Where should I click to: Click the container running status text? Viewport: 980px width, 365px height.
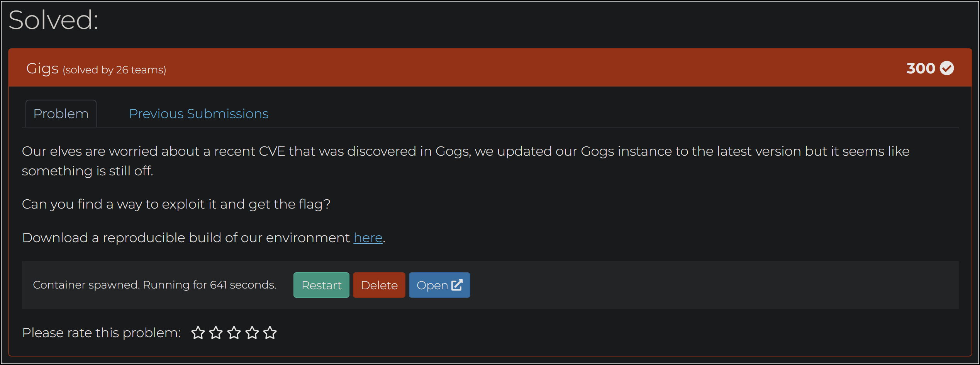pyautogui.click(x=154, y=285)
